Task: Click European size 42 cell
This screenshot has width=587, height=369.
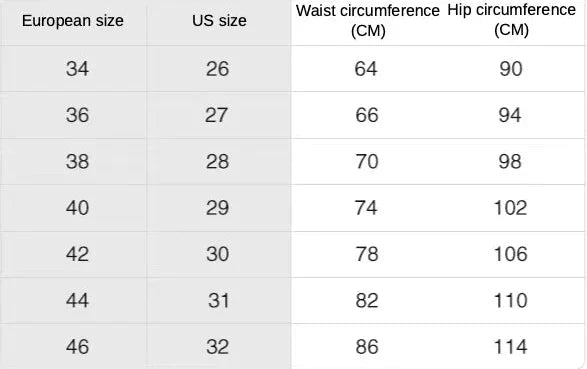Action: (77, 254)
